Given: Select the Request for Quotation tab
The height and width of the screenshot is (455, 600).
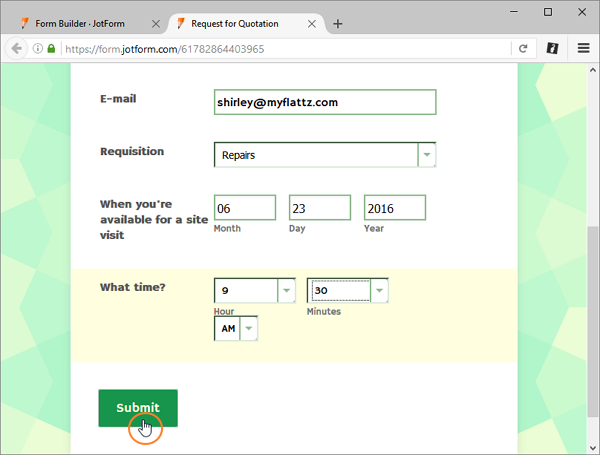Looking at the screenshot, I should (240, 23).
